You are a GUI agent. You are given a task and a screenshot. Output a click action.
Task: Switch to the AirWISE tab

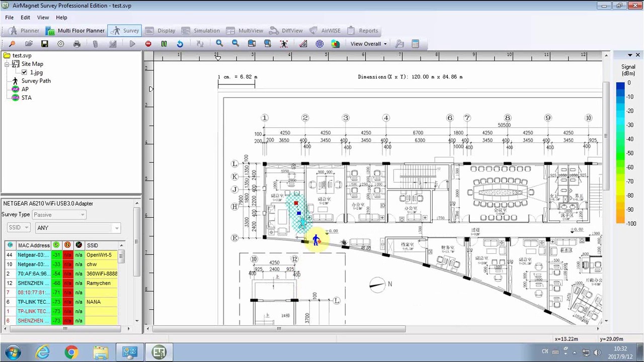tap(325, 31)
